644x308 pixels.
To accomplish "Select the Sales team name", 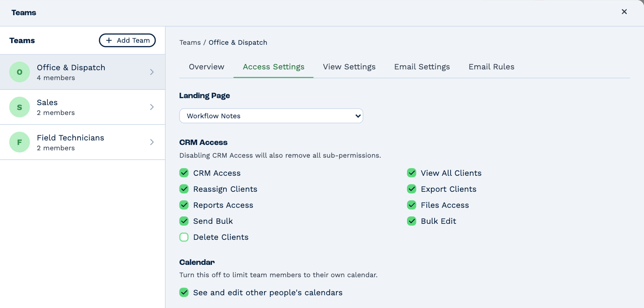I will click(x=47, y=103).
